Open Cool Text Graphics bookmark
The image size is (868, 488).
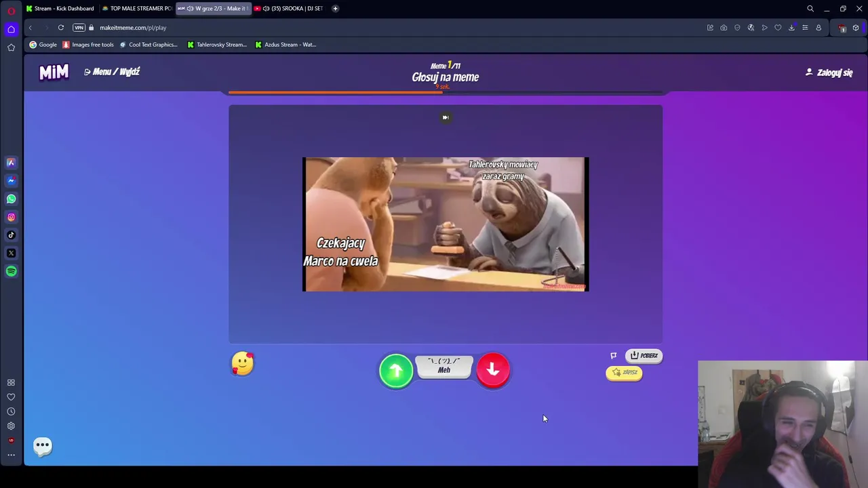click(149, 45)
